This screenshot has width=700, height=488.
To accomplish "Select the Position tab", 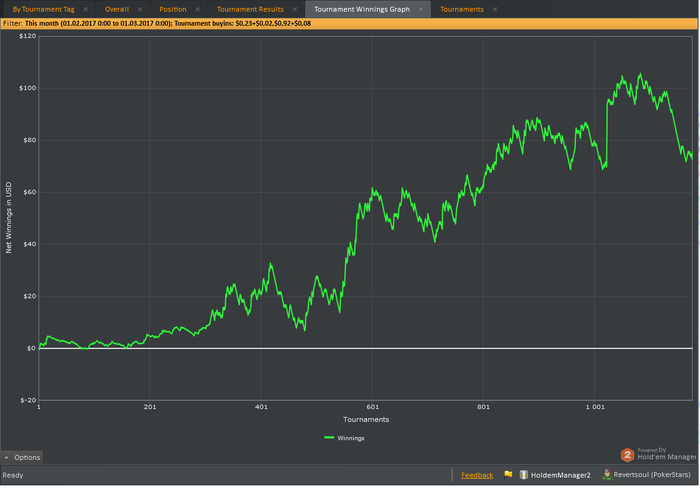I will 173,9.
